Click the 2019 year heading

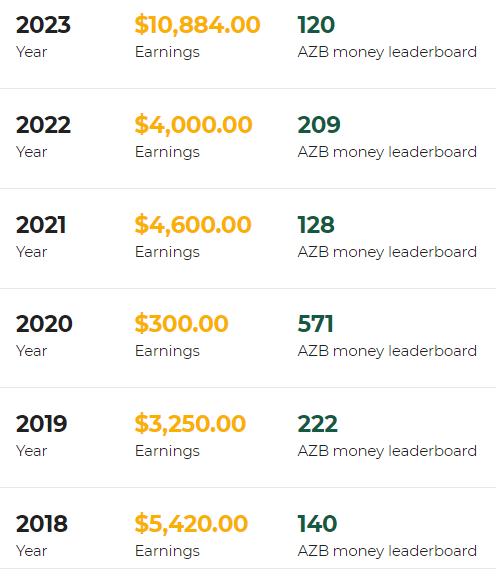click(x=41, y=424)
